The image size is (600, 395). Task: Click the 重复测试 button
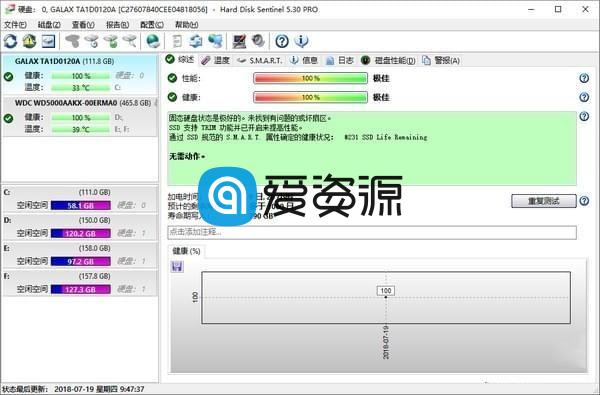[x=544, y=201]
